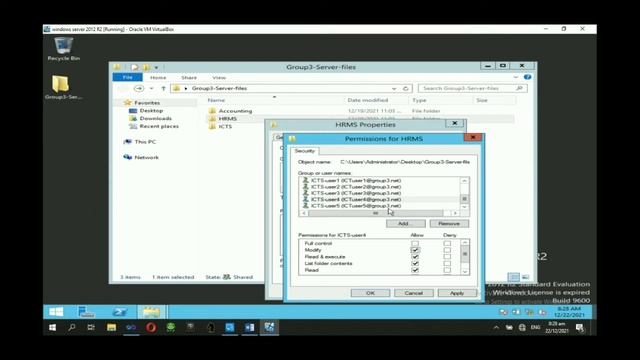This screenshot has height=360, width=640.
Task: Uncheck Allow Read permission
Action: (x=415, y=270)
